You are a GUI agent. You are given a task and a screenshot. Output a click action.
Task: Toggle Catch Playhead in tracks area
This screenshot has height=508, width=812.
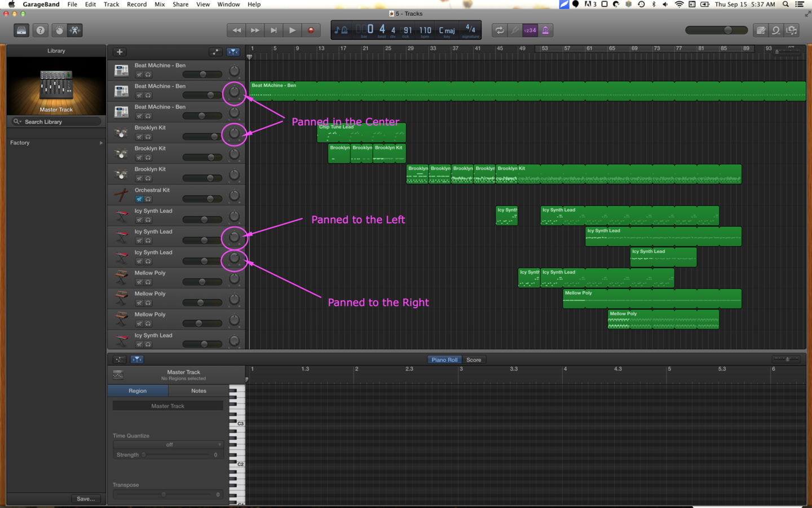[x=233, y=52]
